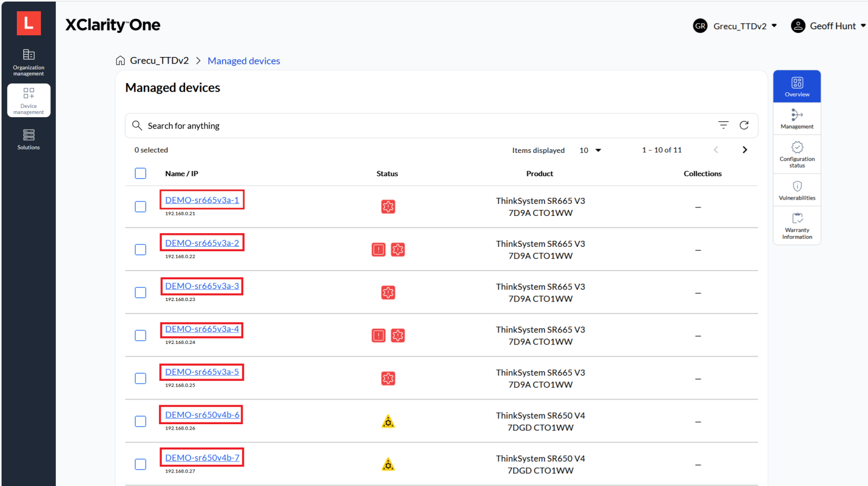Click the '1 - 10 of 11' pagination text
The width and height of the screenshot is (868, 486).
[x=662, y=150]
